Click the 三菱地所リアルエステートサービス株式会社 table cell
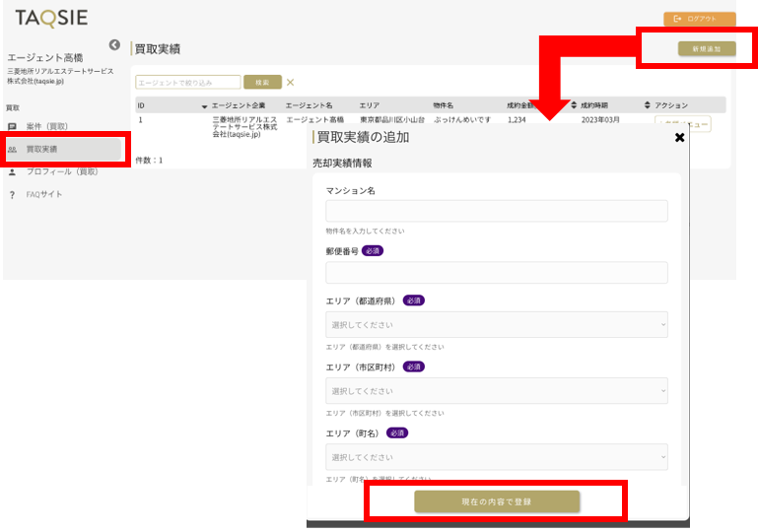The height and width of the screenshot is (532, 758). [244, 127]
